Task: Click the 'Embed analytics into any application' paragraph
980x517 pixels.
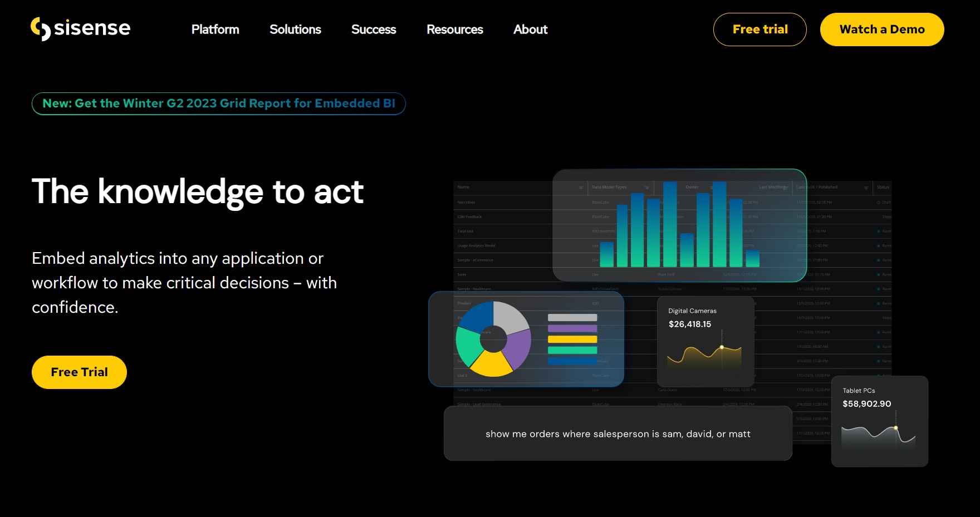Action: [x=184, y=283]
